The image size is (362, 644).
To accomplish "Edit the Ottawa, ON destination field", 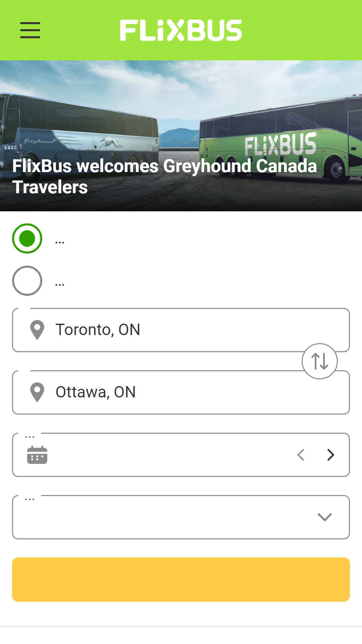I will [181, 392].
